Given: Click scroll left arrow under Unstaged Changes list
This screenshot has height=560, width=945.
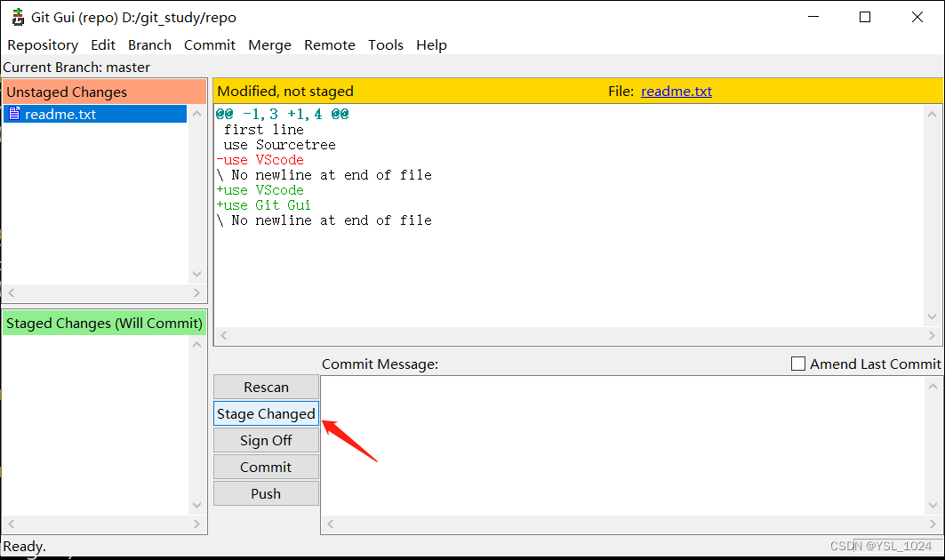Looking at the screenshot, I should 12,293.
